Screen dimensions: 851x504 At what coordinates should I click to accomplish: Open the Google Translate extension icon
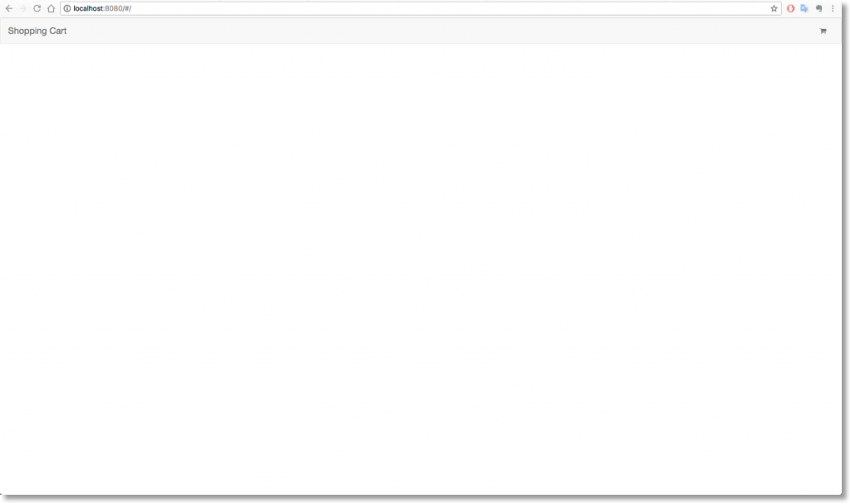(804, 8)
